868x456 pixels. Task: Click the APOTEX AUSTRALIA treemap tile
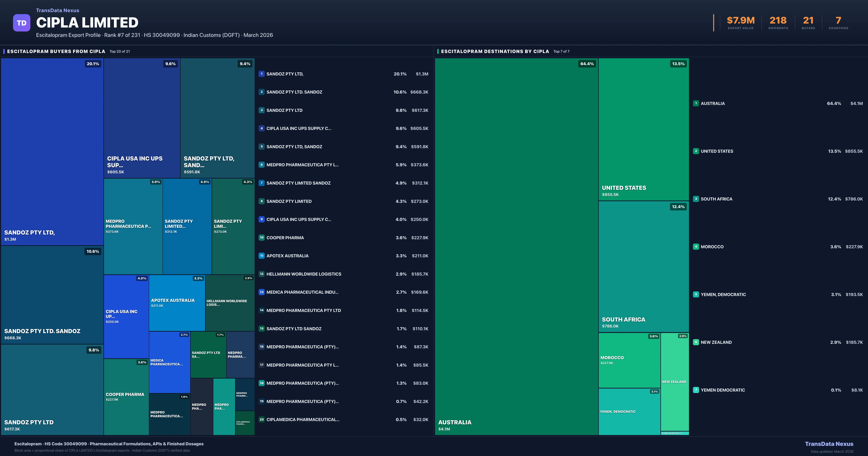177,303
